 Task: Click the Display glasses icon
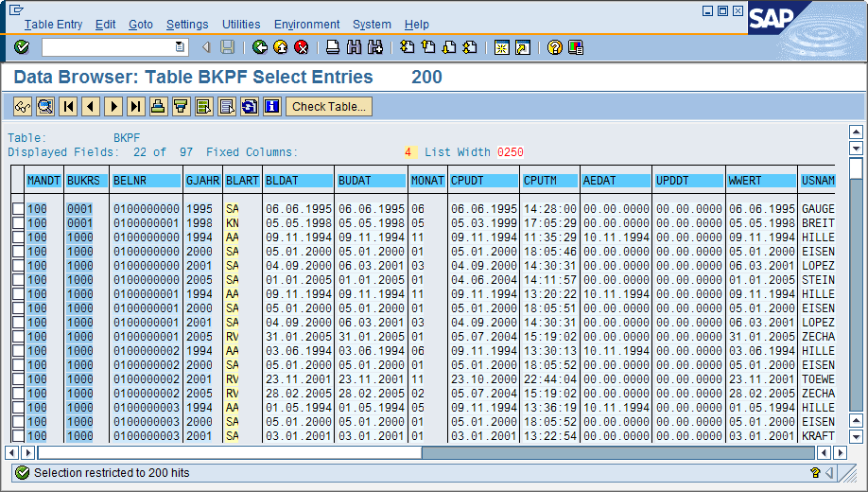click(23, 107)
